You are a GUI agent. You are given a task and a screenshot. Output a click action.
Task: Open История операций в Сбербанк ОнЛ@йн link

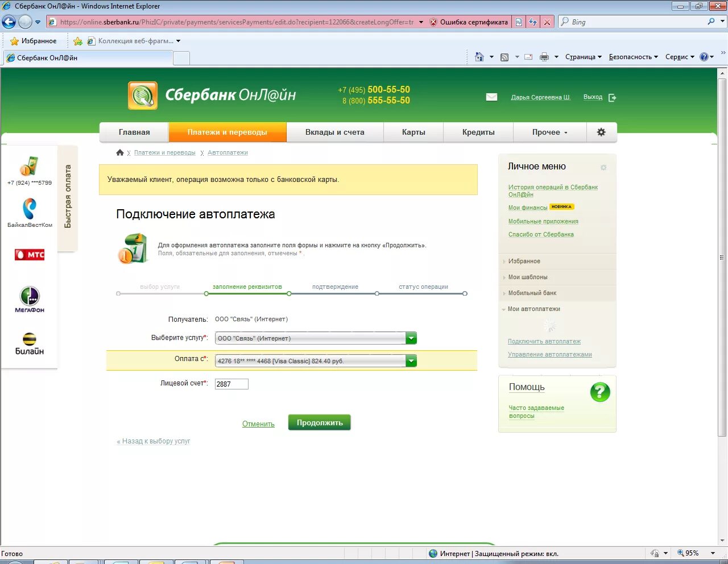pyautogui.click(x=553, y=190)
